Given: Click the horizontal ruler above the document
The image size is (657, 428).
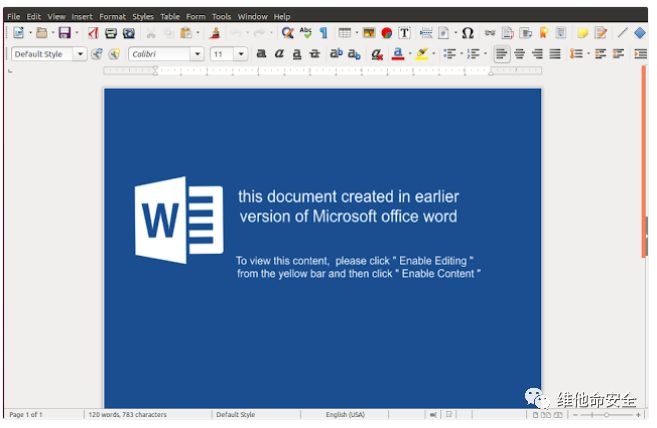Looking at the screenshot, I should (322, 71).
